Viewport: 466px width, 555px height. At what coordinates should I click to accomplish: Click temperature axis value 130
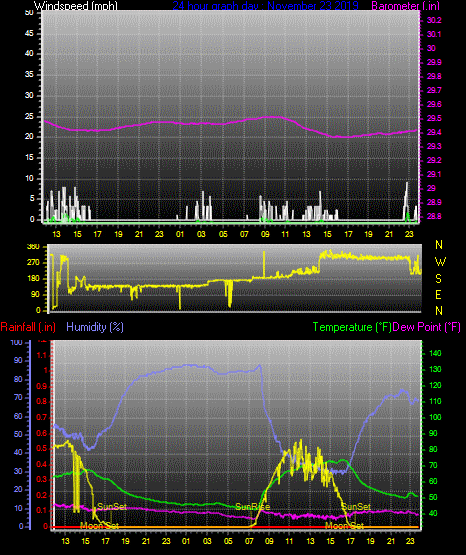tap(435, 369)
